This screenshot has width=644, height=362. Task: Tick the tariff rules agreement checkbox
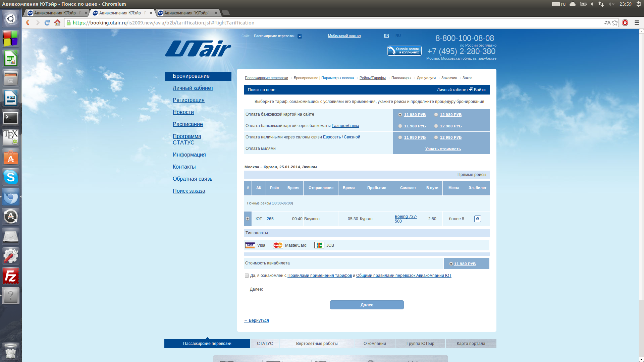pyautogui.click(x=247, y=276)
